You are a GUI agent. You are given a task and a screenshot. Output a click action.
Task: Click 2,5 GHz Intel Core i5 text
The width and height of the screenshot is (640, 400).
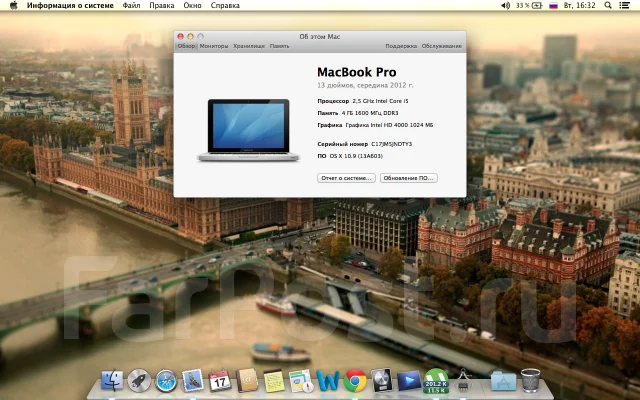pyautogui.click(x=380, y=101)
